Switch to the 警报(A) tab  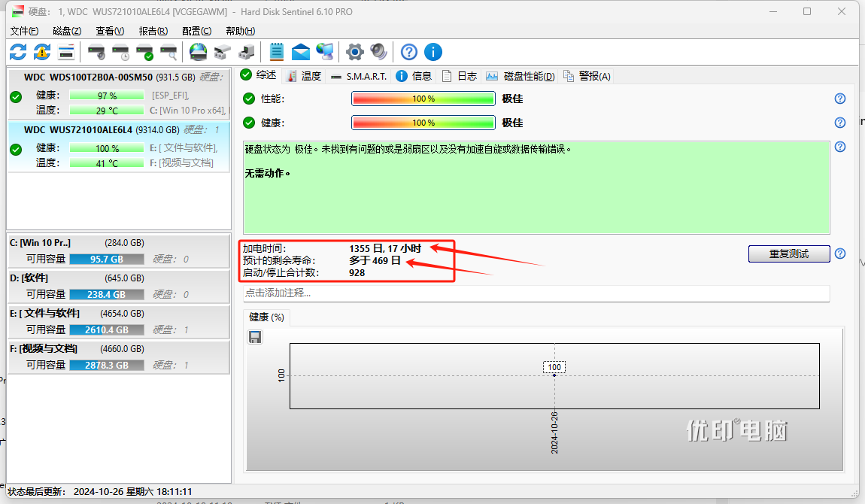coord(587,76)
